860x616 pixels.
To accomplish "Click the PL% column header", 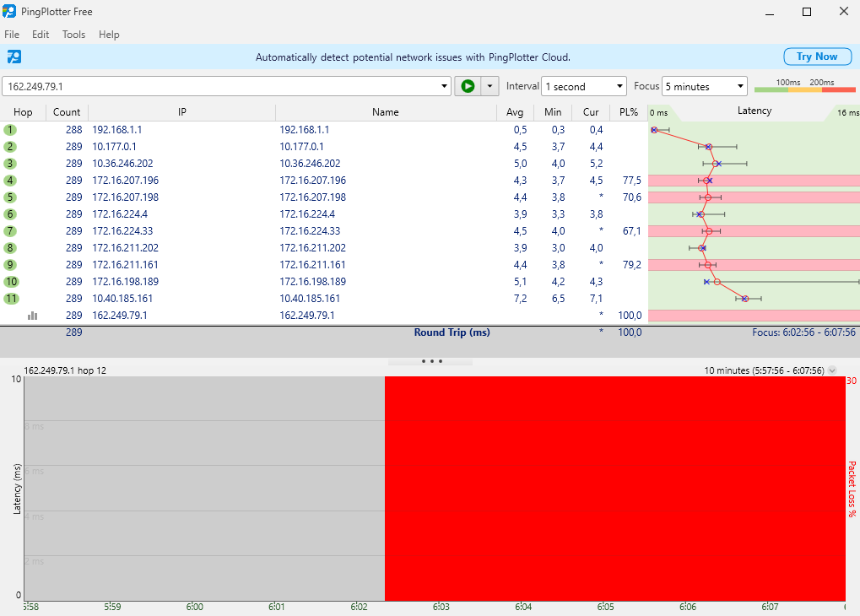I will (x=629, y=112).
